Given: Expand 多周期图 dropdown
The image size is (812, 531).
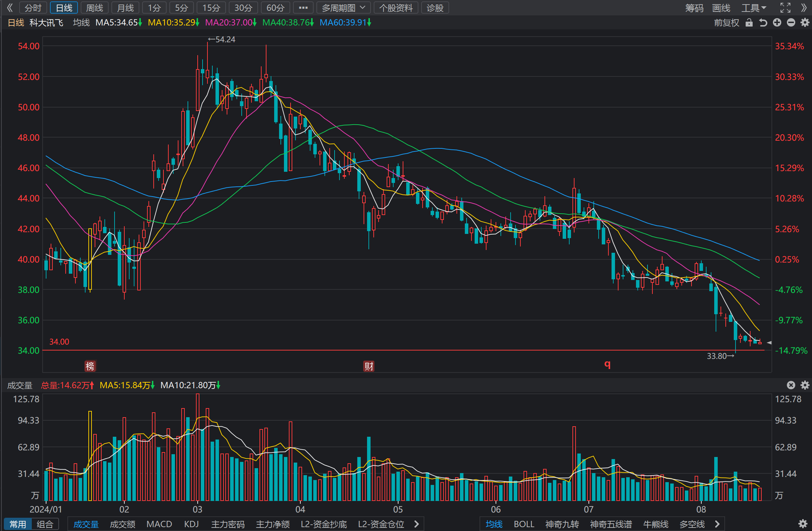Looking at the screenshot, I should point(343,8).
